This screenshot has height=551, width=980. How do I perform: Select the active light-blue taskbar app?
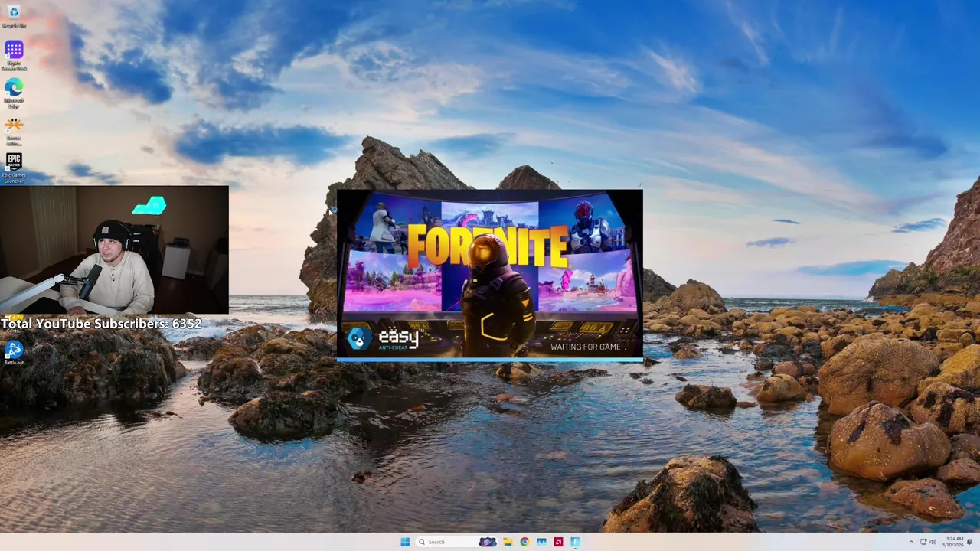[x=575, y=542]
